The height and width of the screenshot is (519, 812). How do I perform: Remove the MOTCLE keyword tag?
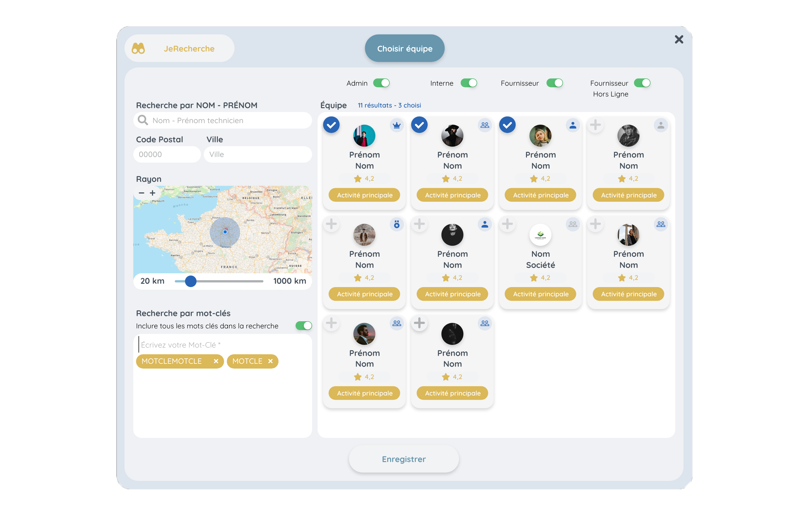(x=270, y=361)
